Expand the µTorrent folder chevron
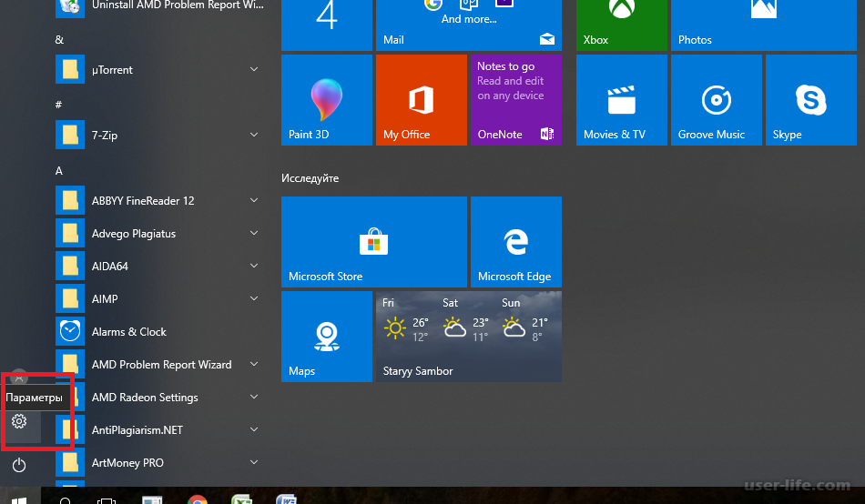 click(254, 69)
